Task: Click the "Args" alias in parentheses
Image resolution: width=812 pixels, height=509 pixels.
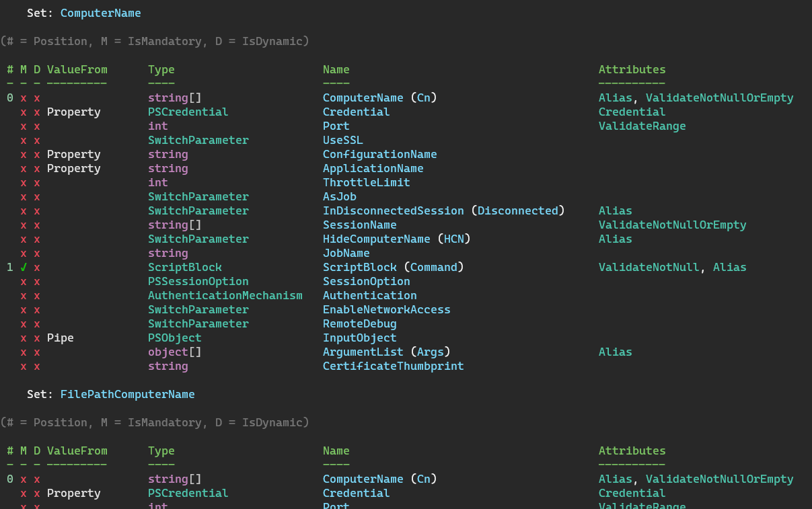Action: [x=431, y=352]
